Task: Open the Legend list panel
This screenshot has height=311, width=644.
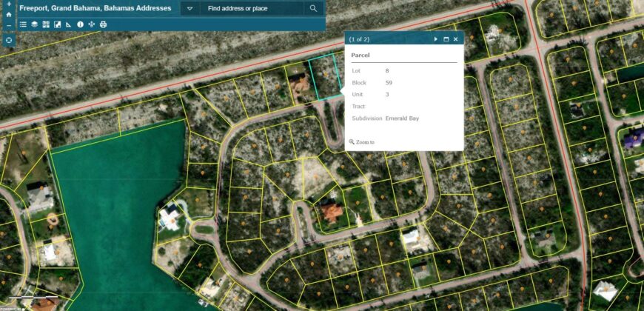Action: [23, 24]
